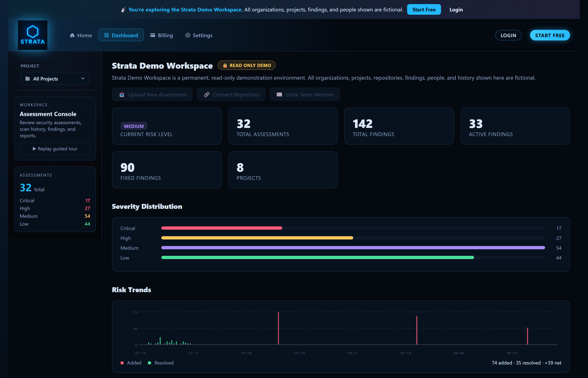Click Start Free in the top banner
588x378 pixels.
(x=424, y=10)
